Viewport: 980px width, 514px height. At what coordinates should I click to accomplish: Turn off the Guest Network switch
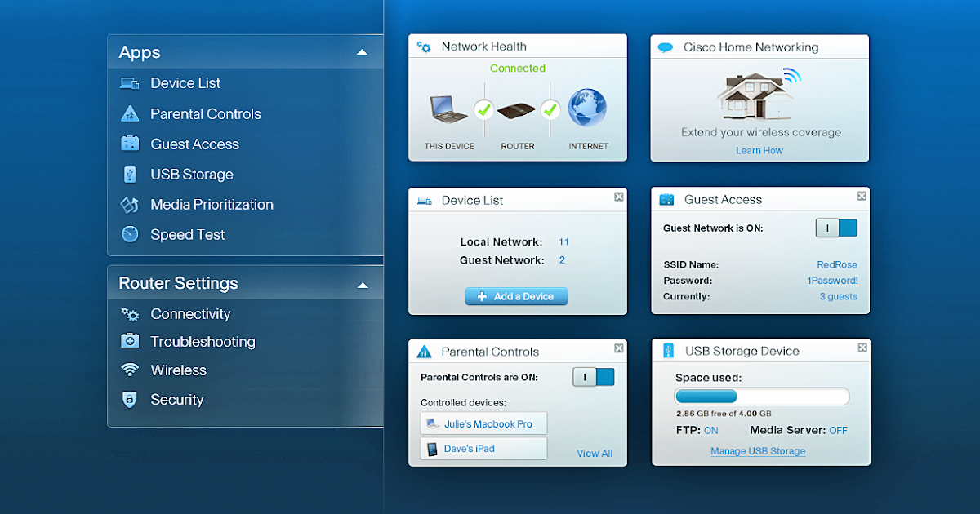[836, 228]
